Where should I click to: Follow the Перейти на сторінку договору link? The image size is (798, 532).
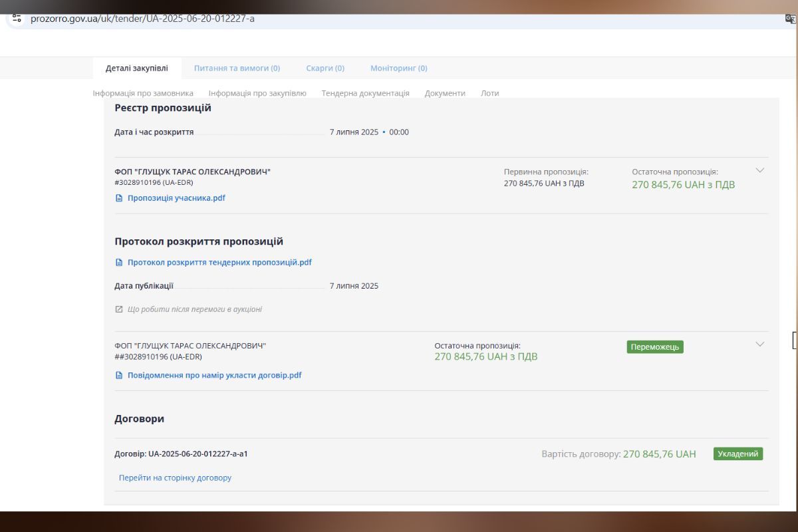pos(175,477)
